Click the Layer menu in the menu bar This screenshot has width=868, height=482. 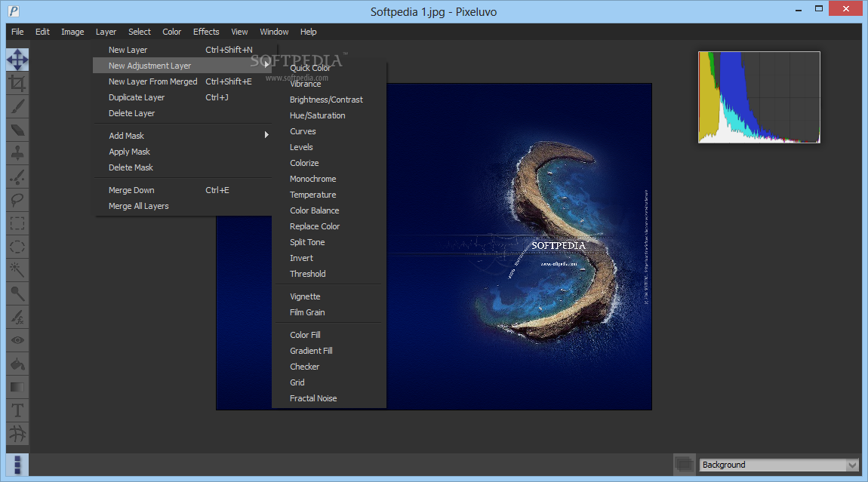pos(106,32)
